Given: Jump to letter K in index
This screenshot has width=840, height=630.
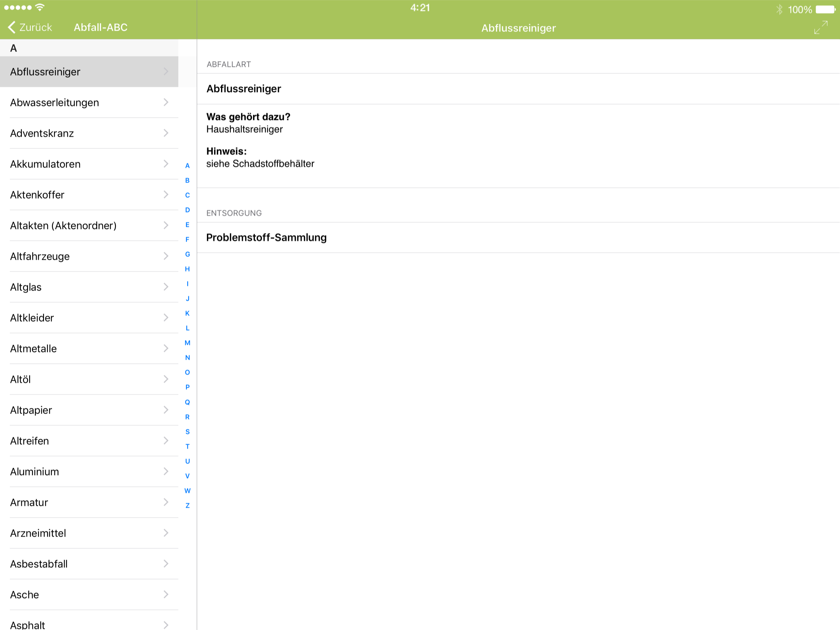Looking at the screenshot, I should pos(188,313).
